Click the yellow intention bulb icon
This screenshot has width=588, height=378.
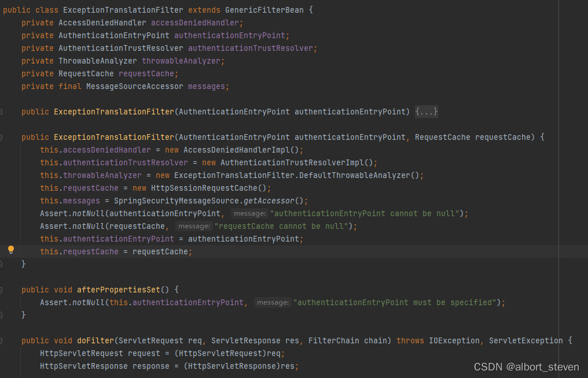tap(10, 250)
